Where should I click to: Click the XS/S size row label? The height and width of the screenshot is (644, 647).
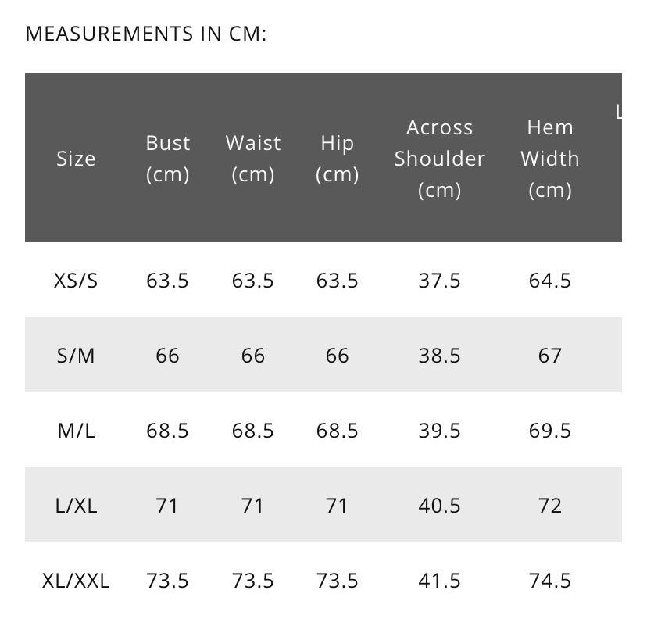76,281
